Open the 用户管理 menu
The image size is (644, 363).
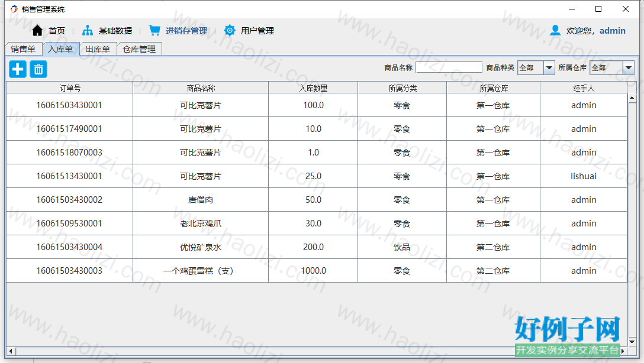[257, 31]
